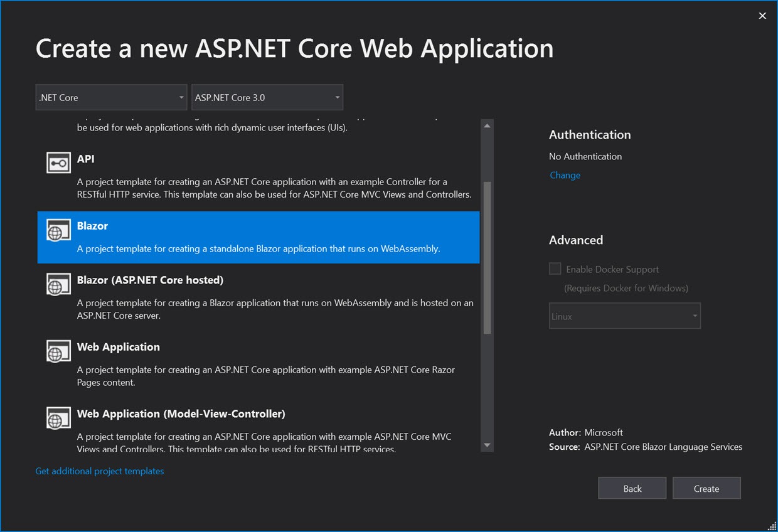Click the Web Application (Model-View-Controller) icon
778x532 pixels.
click(58, 418)
